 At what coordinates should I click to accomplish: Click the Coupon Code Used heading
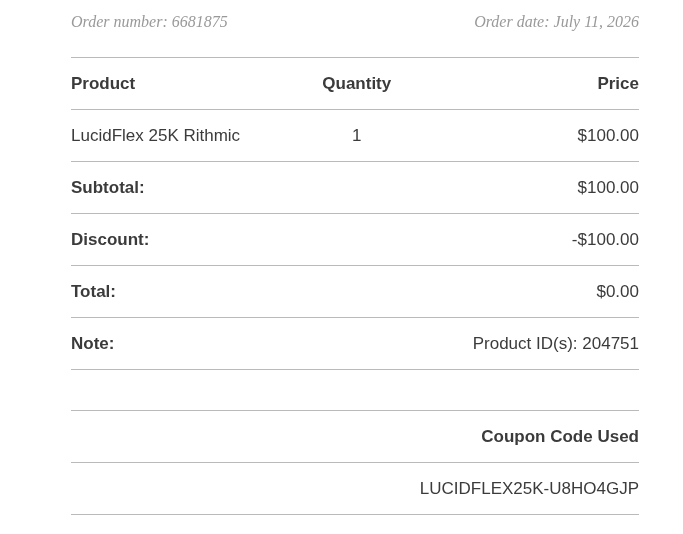pos(560,436)
